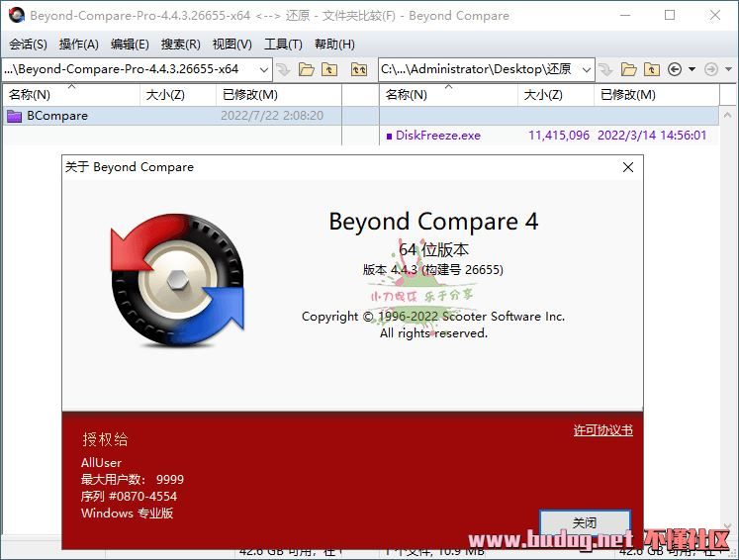The image size is (739, 560).
Task: Open the 许可协议书 license link
Action: tap(602, 430)
